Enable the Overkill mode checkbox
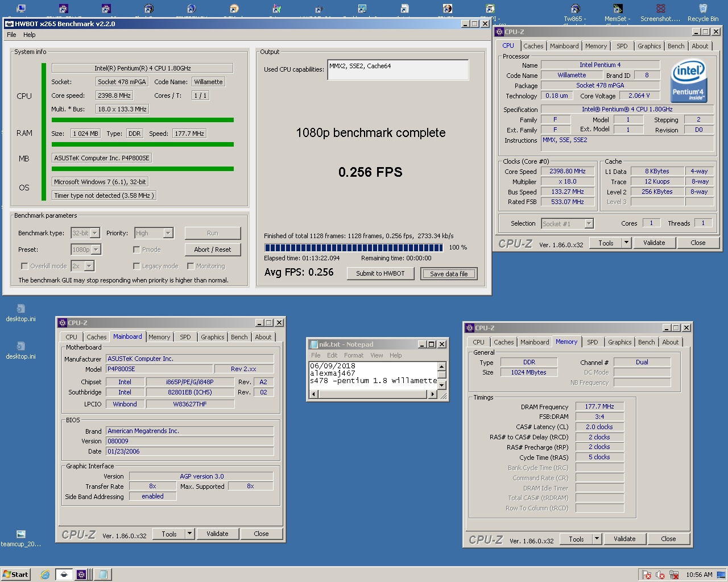Image resolution: width=728 pixels, height=582 pixels. (x=24, y=266)
